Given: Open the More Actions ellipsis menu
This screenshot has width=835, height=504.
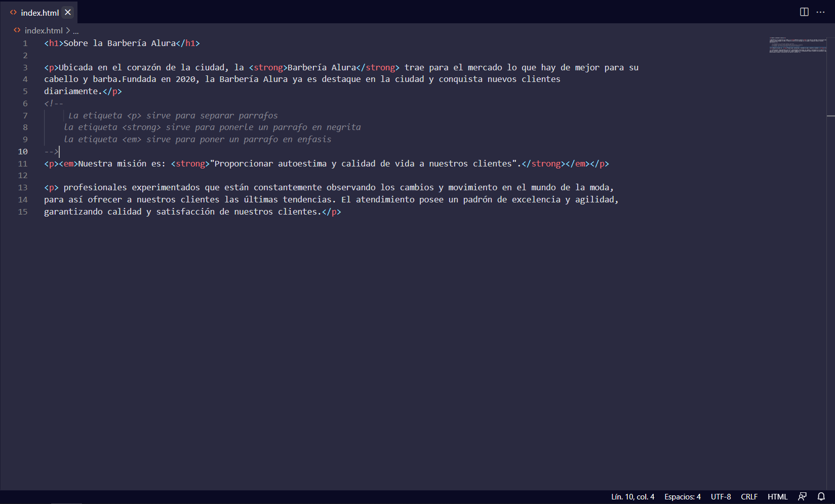Looking at the screenshot, I should point(820,12).
